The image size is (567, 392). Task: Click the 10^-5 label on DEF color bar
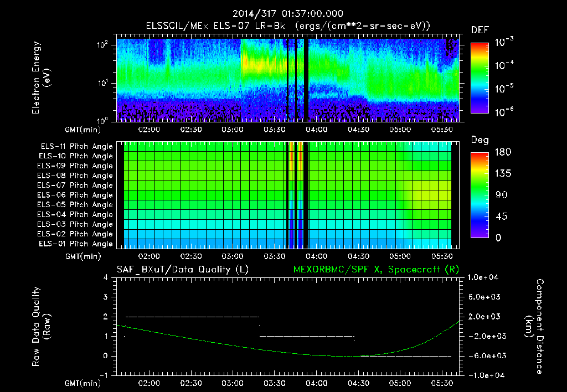tap(504, 89)
